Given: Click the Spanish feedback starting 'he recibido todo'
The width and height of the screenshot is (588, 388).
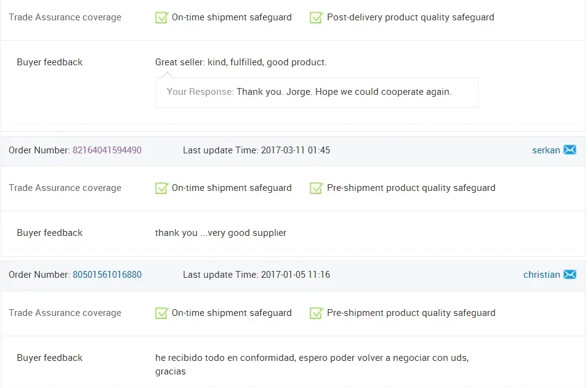Looking at the screenshot, I should coord(312,358).
